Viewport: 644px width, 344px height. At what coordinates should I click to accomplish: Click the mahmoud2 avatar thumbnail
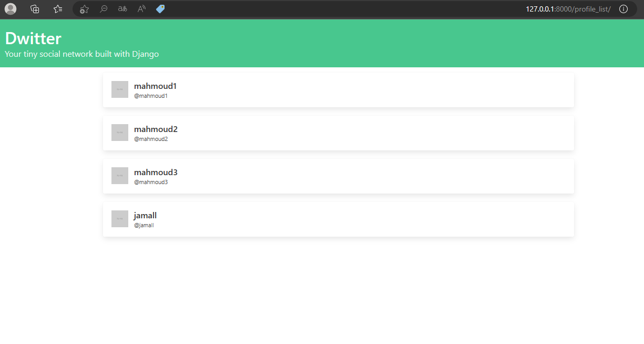120,133
